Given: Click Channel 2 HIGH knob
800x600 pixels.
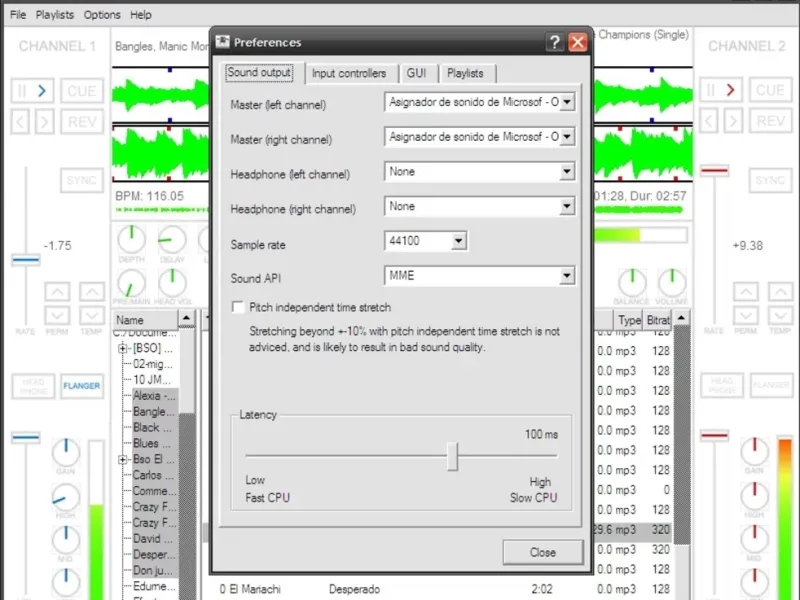Looking at the screenshot, I should (754, 495).
